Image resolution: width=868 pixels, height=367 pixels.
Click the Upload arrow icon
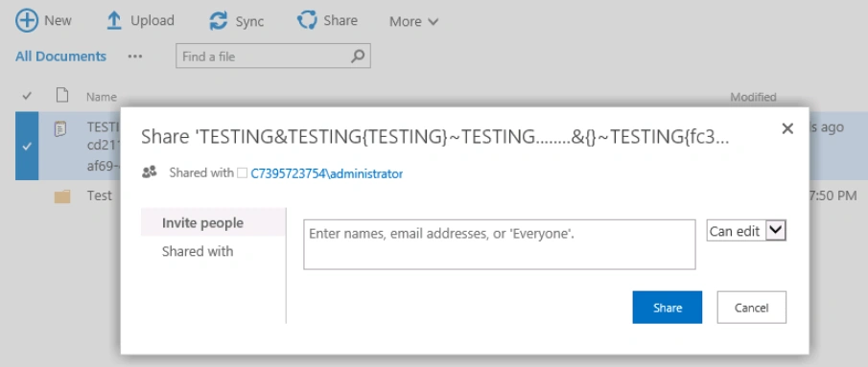pyautogui.click(x=113, y=21)
